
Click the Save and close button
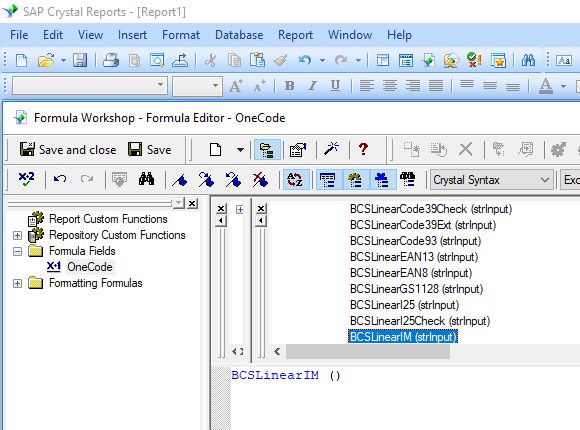(x=68, y=150)
